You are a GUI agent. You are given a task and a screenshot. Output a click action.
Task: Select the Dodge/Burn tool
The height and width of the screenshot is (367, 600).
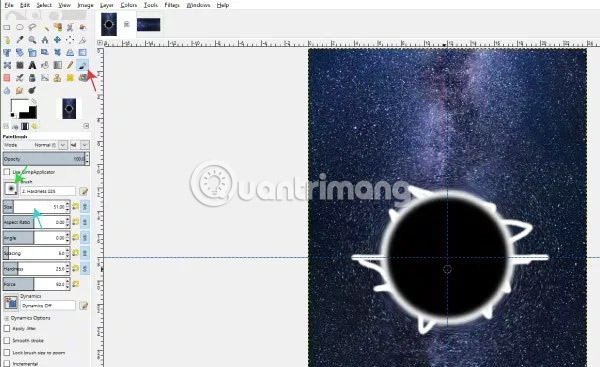[32, 90]
